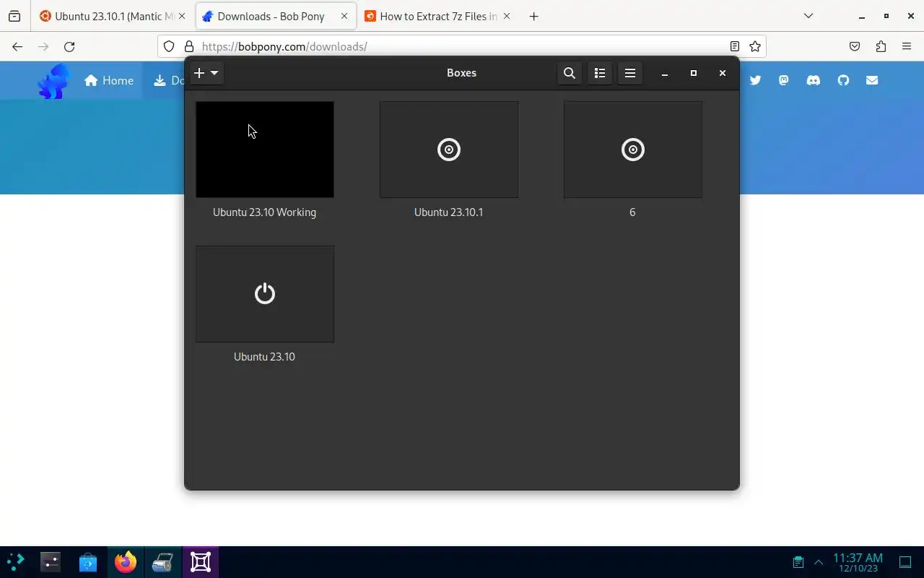The image size is (924, 578).
Task: Close the Downloads - Bob Pony tab
Action: click(x=345, y=16)
